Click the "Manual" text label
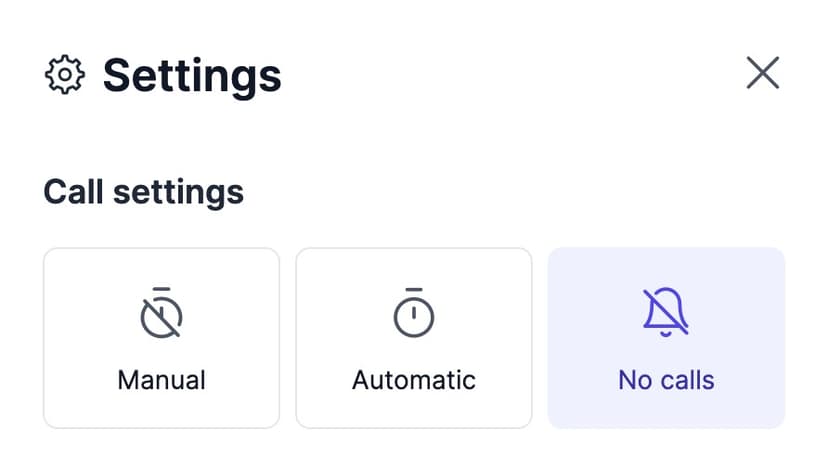828x459 pixels. pos(161,380)
